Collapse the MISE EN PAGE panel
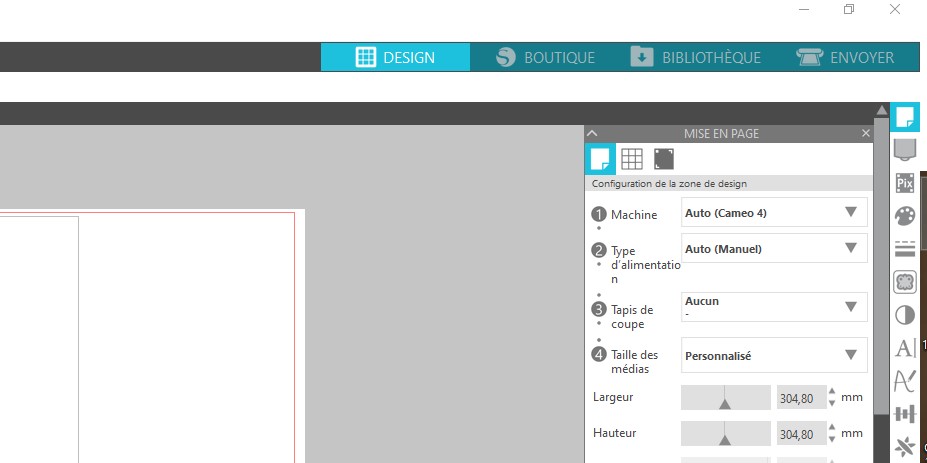927x463 pixels. [x=592, y=133]
